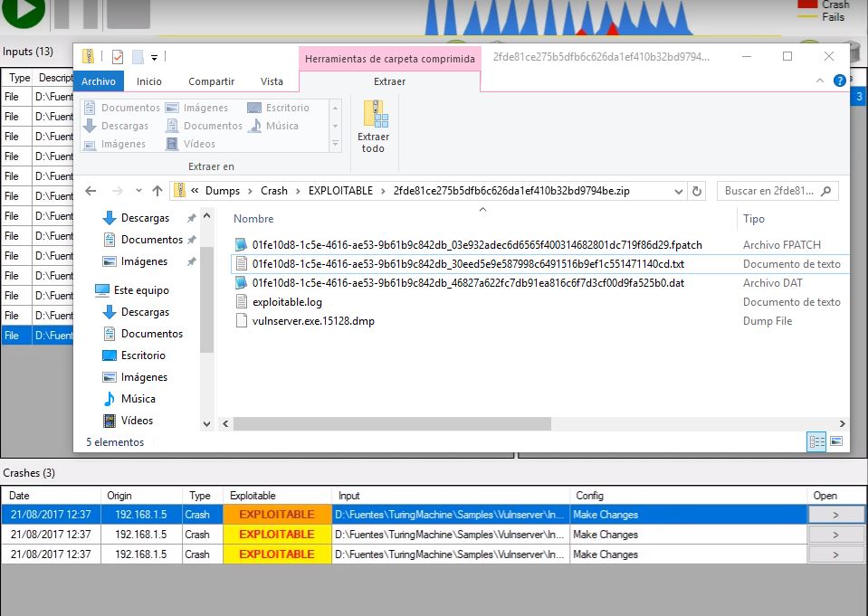868x616 pixels.
Task: Open the quick access toolbar dropdown arrow
Action: 155,57
